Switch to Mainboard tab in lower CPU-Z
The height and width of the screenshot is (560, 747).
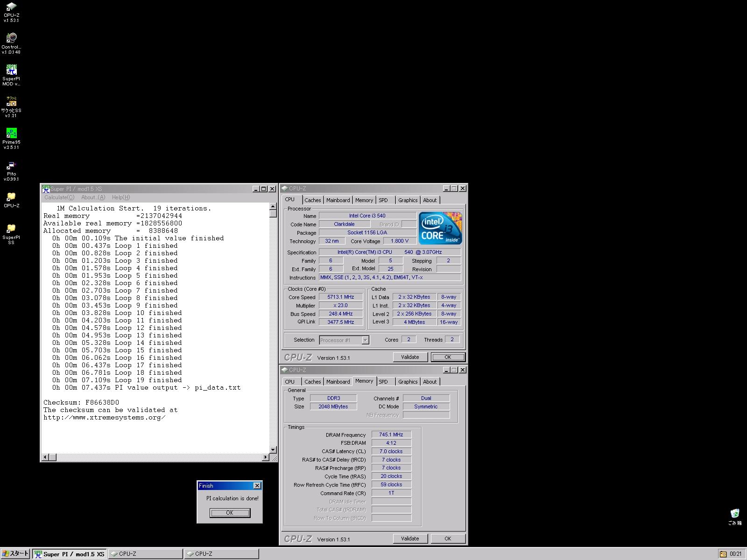click(338, 382)
